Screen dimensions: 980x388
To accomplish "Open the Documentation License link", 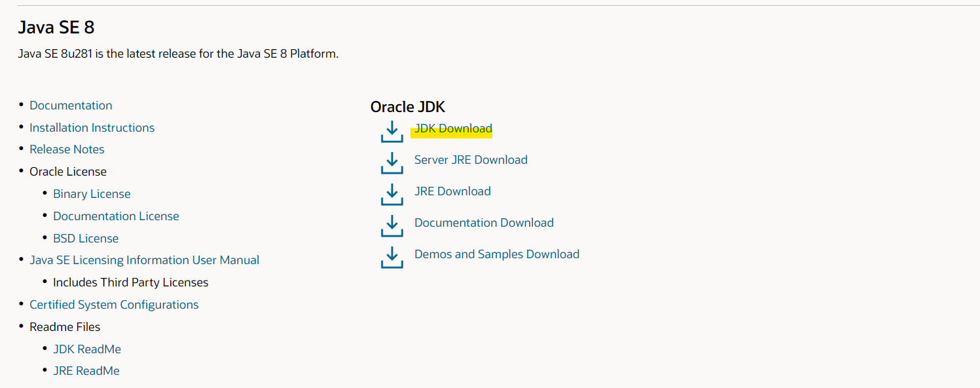I will pyautogui.click(x=116, y=216).
